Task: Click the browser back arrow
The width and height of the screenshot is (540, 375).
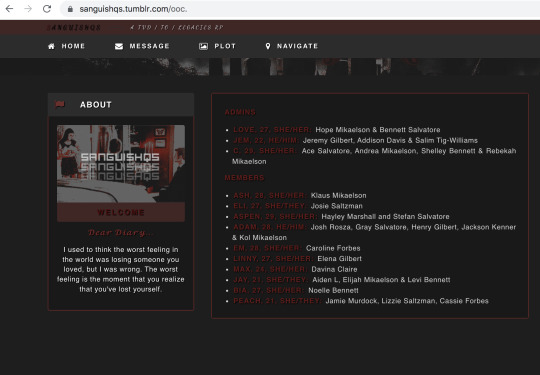Action: tap(9, 9)
